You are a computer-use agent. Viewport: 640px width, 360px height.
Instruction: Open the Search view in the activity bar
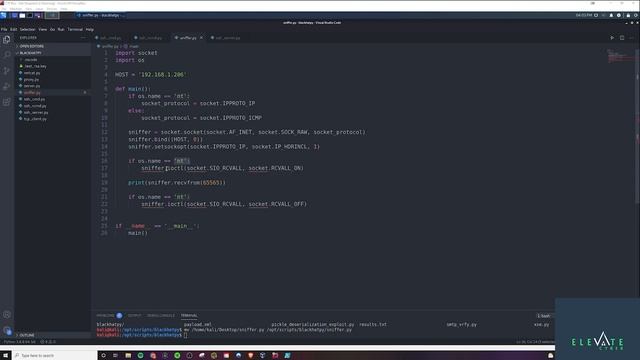point(7,55)
